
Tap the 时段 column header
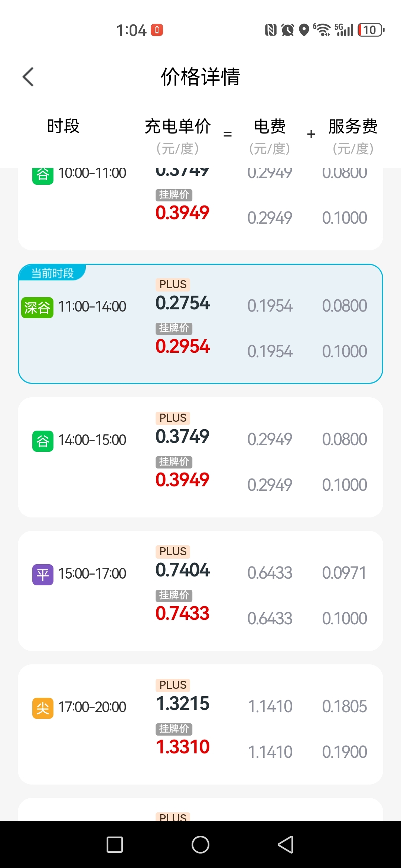(x=63, y=126)
